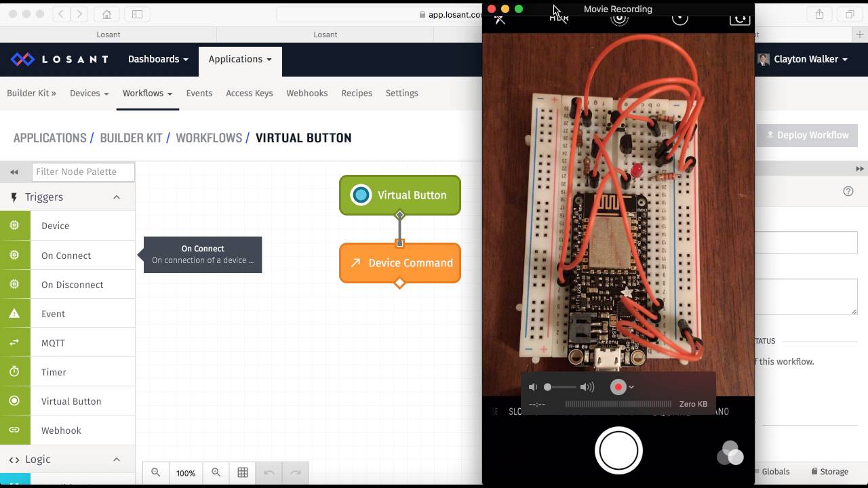Open the WORKFLOWS breadcrumb link
Viewport: 868px width, 488px height.
(209, 138)
